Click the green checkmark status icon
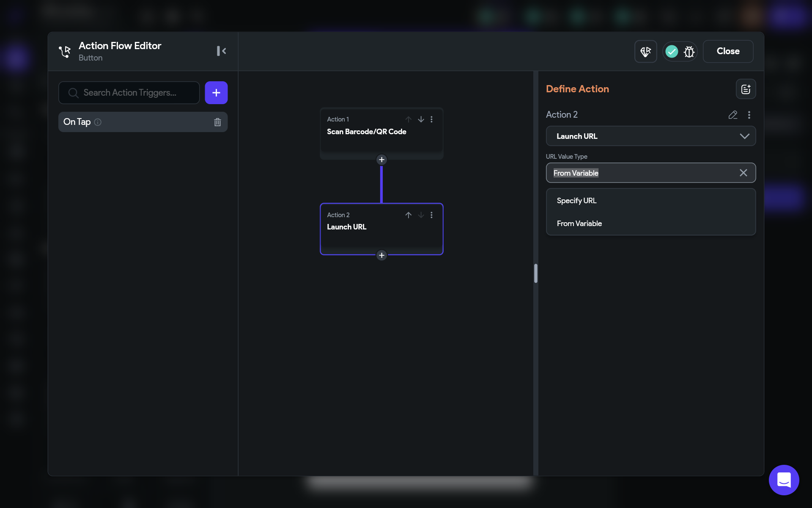 672,52
